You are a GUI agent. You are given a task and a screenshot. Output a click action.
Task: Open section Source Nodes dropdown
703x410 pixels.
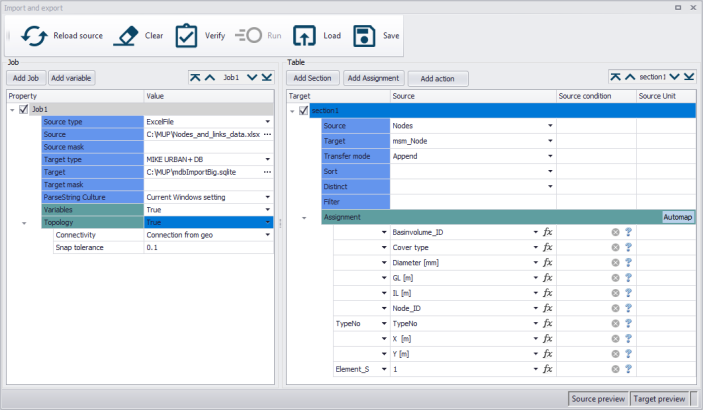point(550,126)
